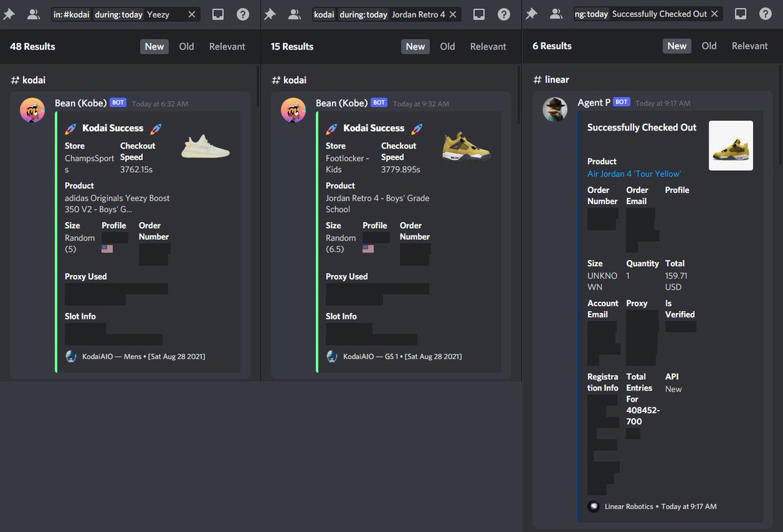Viewport: 783px width, 532px height.
Task: Click the 15 Results count text
Action: pos(292,46)
